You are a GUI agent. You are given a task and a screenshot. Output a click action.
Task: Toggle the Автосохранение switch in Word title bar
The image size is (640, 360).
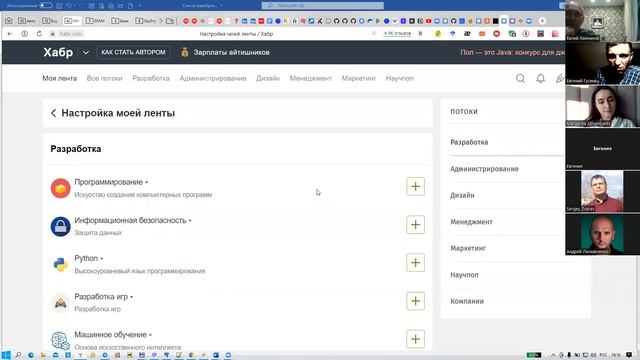tap(46, 5)
